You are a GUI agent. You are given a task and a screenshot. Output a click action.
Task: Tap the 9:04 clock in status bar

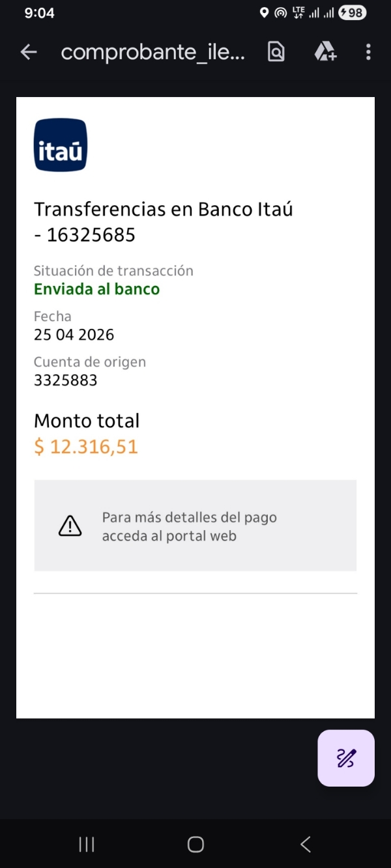39,12
